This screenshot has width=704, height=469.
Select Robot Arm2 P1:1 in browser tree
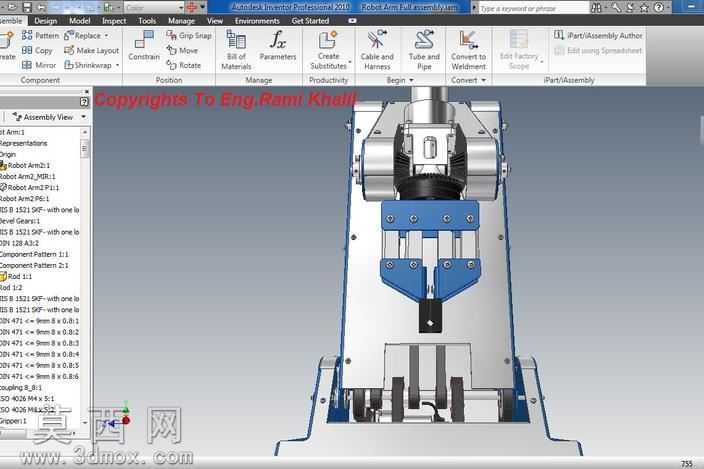(x=30, y=188)
